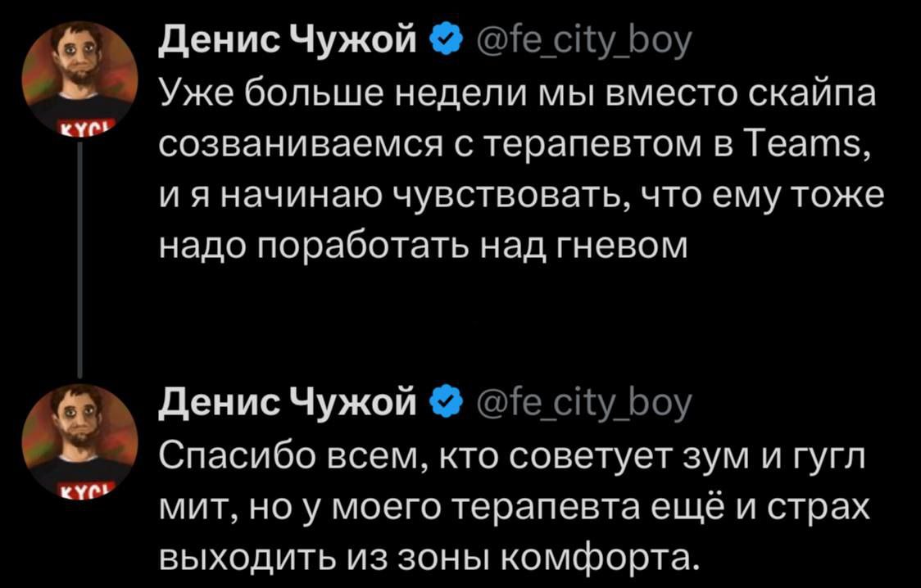Open the profile avatar of the second tweet
Screen dimensions: 921x588
[78, 439]
